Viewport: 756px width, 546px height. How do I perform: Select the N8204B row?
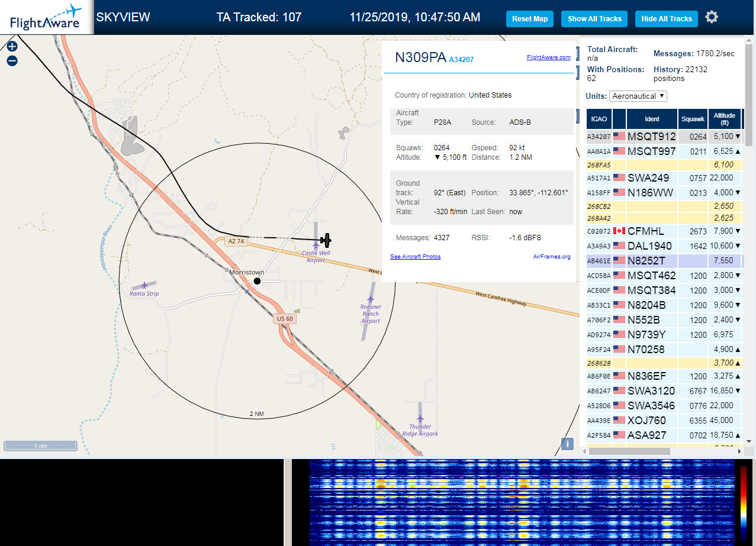(664, 305)
